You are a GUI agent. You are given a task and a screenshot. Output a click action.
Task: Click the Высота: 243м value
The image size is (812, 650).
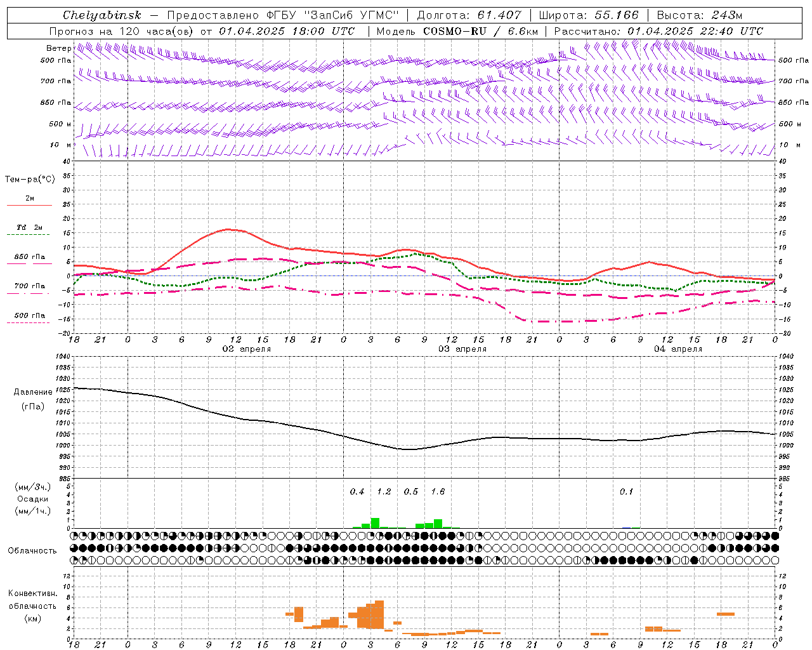(x=700, y=15)
